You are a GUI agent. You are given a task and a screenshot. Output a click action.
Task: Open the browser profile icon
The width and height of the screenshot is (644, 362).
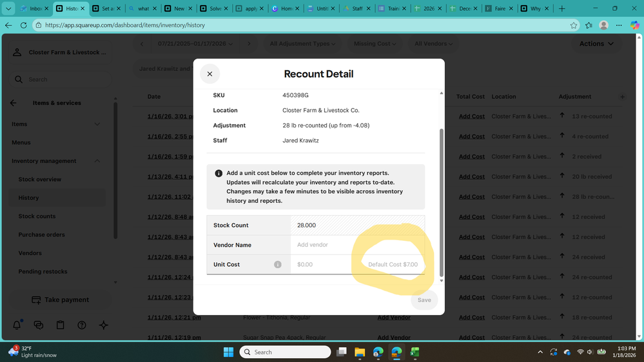(604, 25)
